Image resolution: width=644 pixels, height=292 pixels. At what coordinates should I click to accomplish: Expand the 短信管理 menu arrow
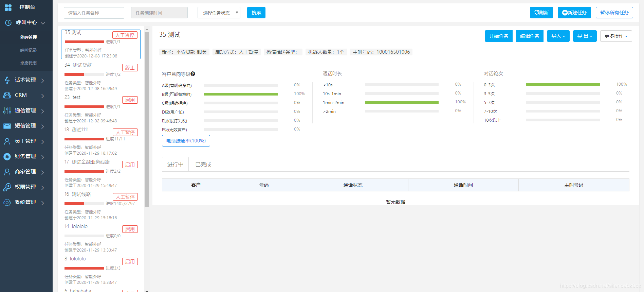[43, 126]
